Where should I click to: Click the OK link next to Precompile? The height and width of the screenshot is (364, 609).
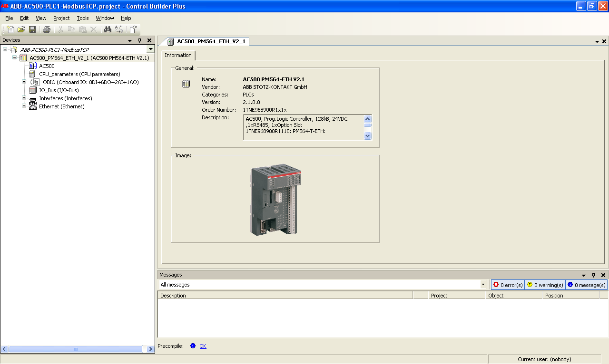click(x=203, y=346)
